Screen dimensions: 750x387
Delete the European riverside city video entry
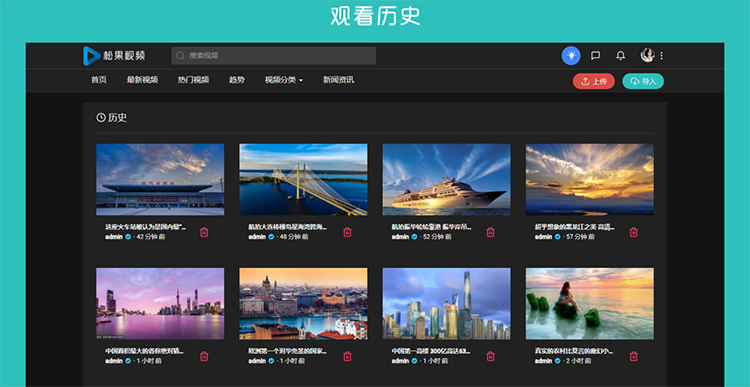click(x=347, y=356)
